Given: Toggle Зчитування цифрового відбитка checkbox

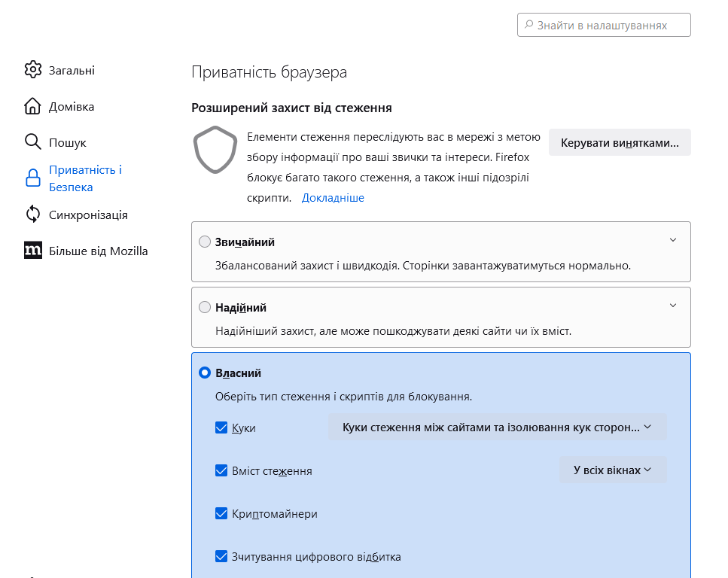Looking at the screenshot, I should click(221, 557).
